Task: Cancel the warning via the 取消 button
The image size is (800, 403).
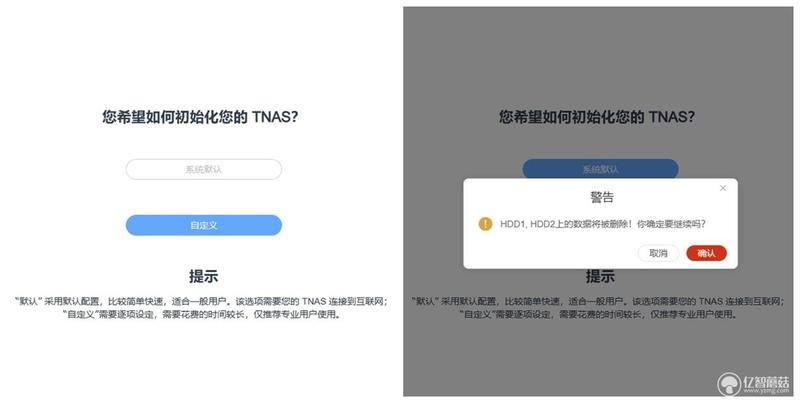Action: pyautogui.click(x=658, y=253)
